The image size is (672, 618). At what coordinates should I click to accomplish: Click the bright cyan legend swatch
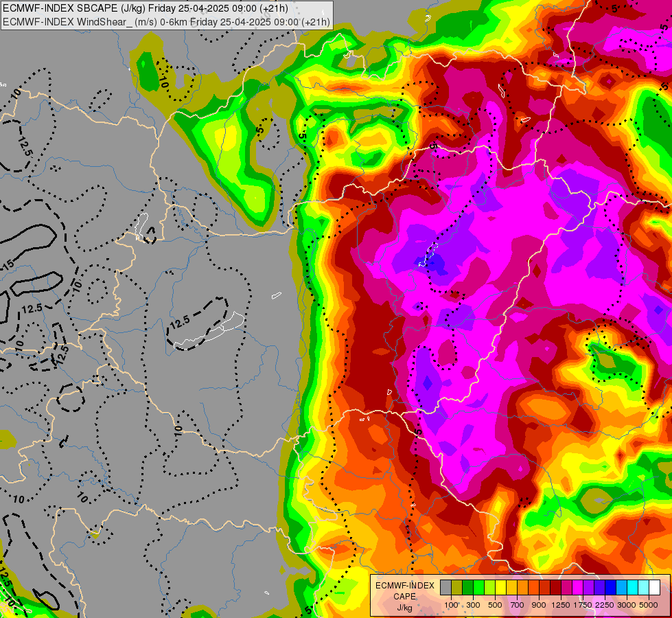coord(632,587)
